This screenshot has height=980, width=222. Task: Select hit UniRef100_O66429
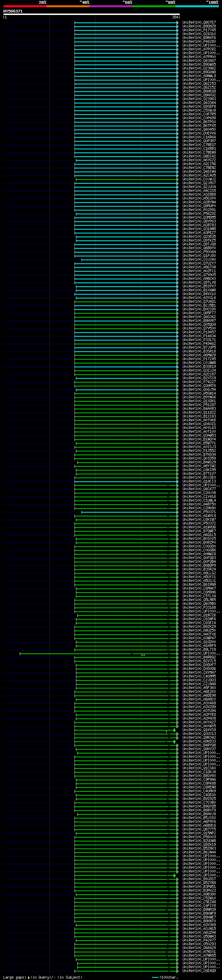[x=199, y=948]
